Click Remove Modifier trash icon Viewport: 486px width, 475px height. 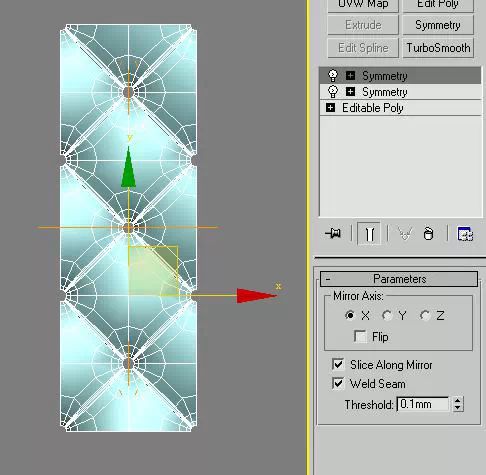(428, 233)
